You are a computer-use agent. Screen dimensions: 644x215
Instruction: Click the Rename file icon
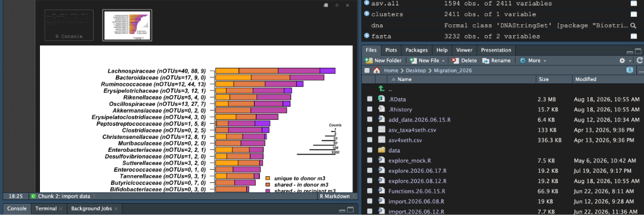(x=485, y=60)
